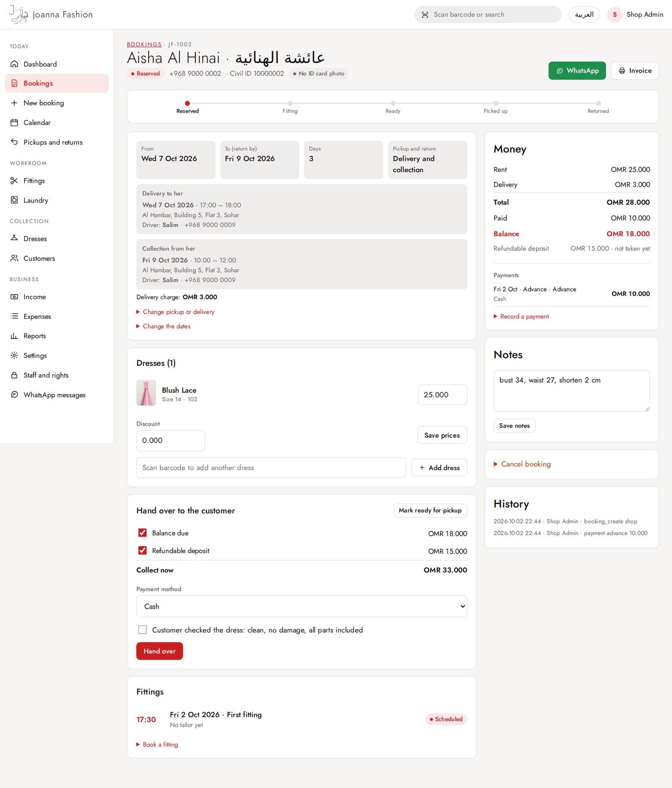672x788 pixels.
Task: Open the Dashboard home icon
Action: 14,64
